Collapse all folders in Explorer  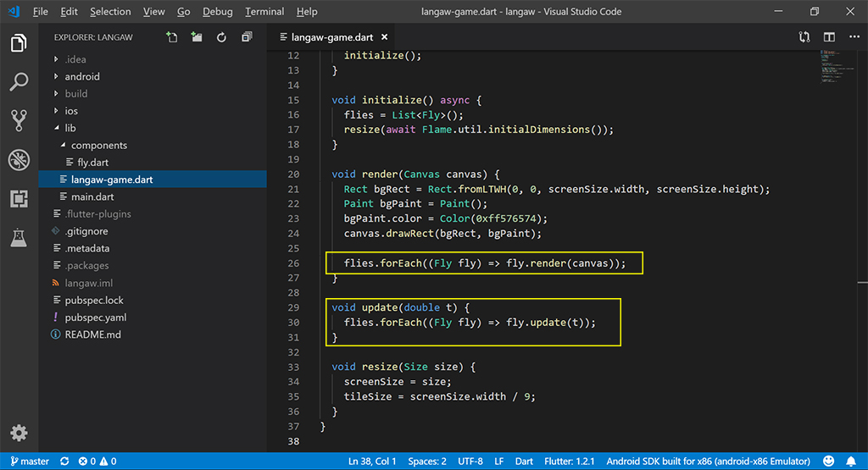[247, 37]
